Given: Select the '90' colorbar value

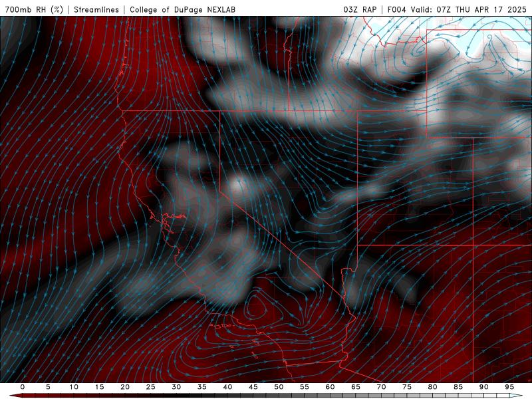Looking at the screenshot, I should point(483,387).
